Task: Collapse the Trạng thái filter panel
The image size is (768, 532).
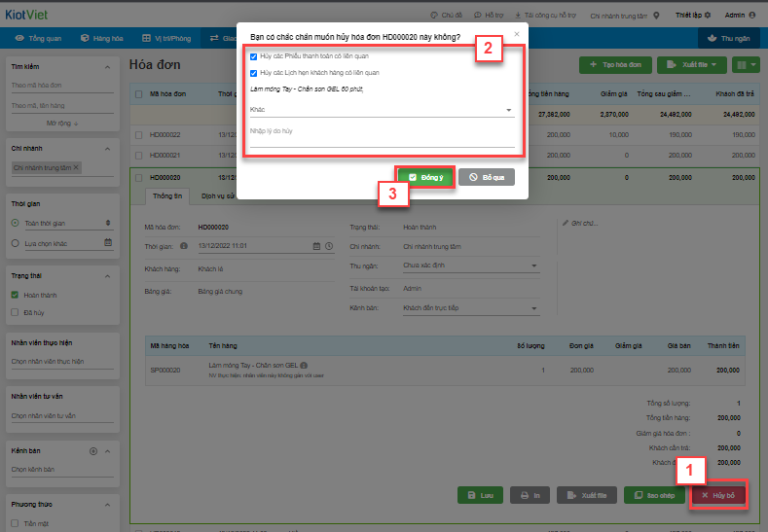Action: click(x=108, y=276)
